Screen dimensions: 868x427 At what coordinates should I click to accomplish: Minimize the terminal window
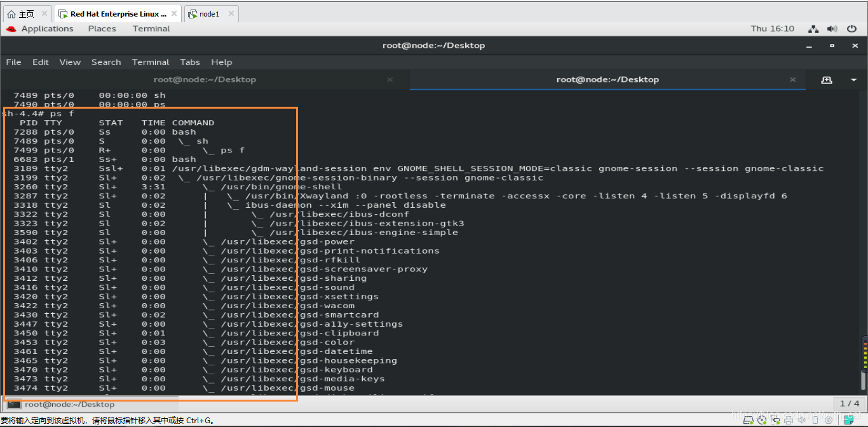(x=810, y=46)
